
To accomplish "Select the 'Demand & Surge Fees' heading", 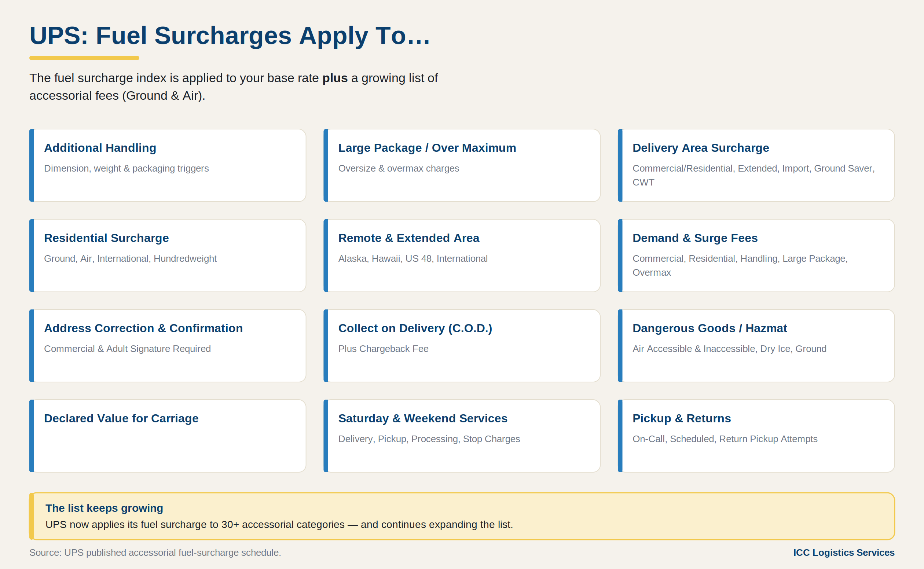I will point(695,238).
